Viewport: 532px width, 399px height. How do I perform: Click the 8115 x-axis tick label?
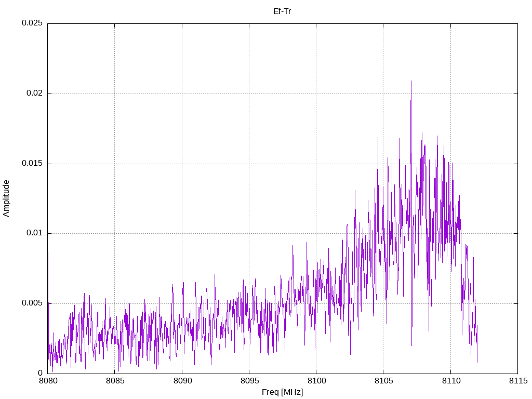[x=518, y=381]
